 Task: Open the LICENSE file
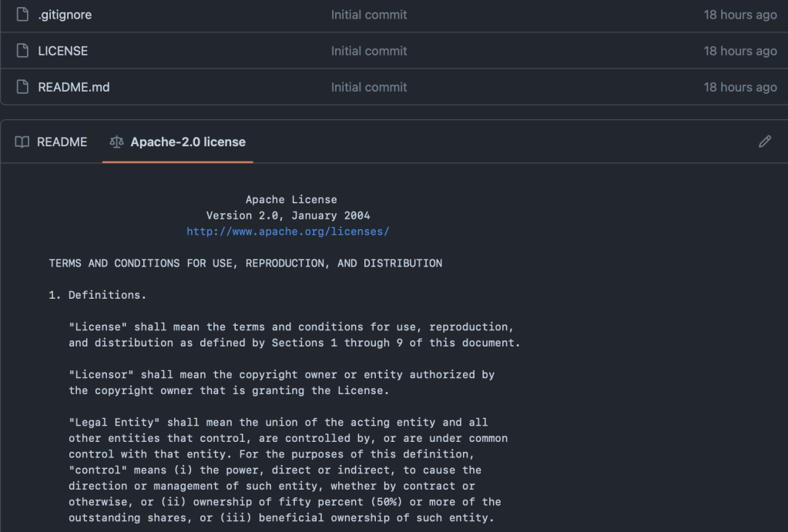pyautogui.click(x=62, y=51)
